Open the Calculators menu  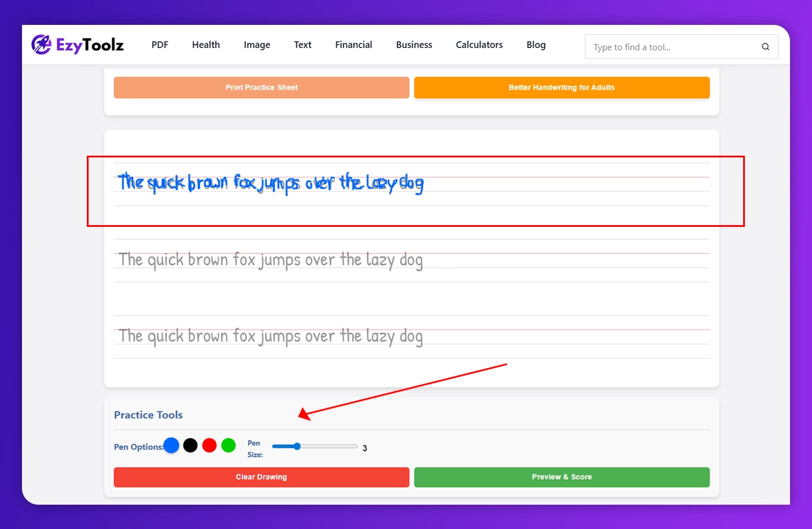(479, 45)
